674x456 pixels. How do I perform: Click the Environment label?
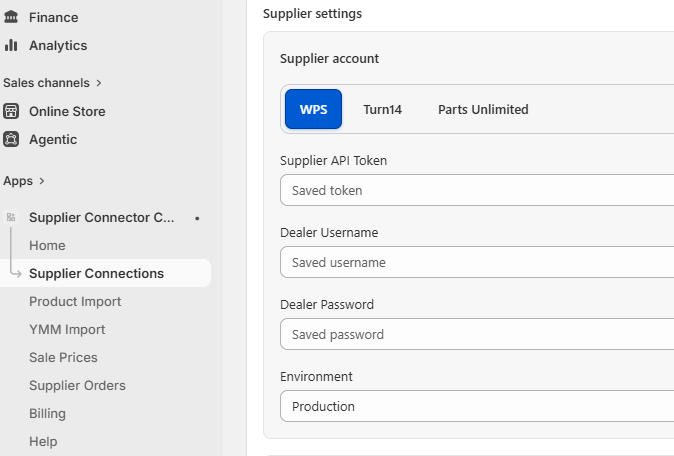(x=316, y=376)
